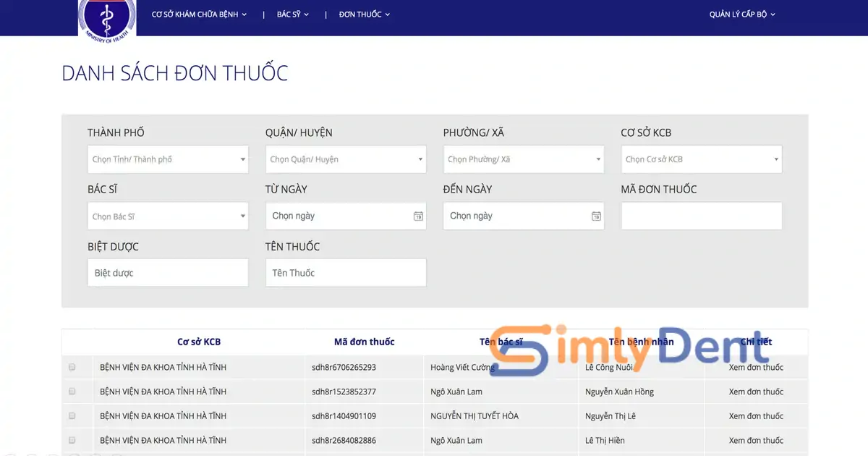The height and width of the screenshot is (456, 868).
Task: Open Xem đơn thuốc for Nguyễn Thị Lê
Action: (x=756, y=416)
